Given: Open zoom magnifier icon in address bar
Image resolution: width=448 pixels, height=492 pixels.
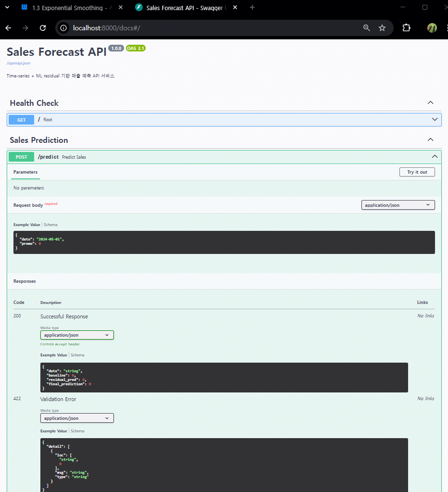Looking at the screenshot, I should pos(366,28).
